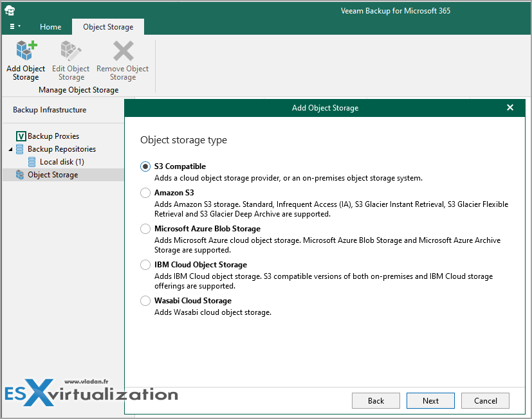532x419 pixels.
Task: Go back to the previous wizard step
Action: [x=376, y=401]
